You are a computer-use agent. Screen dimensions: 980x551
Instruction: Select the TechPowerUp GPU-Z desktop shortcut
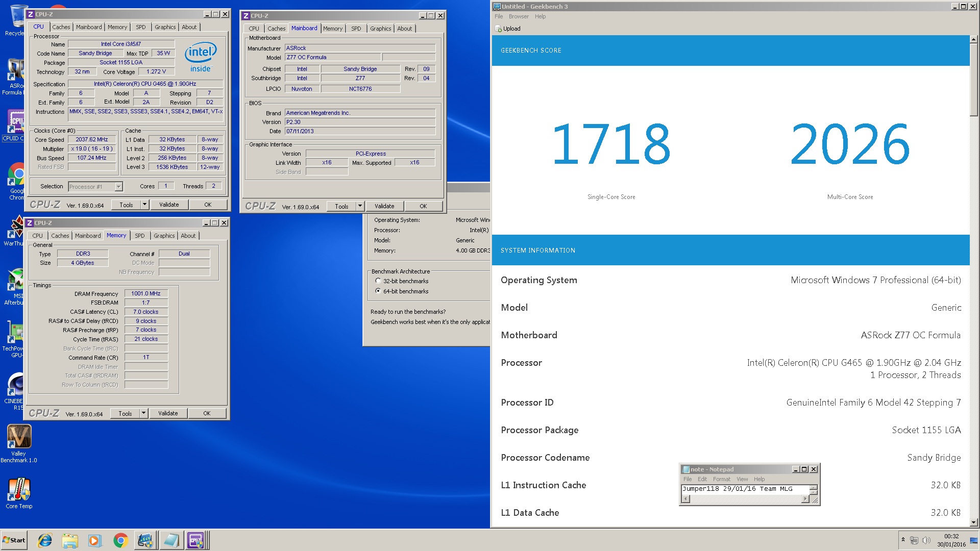click(14, 339)
